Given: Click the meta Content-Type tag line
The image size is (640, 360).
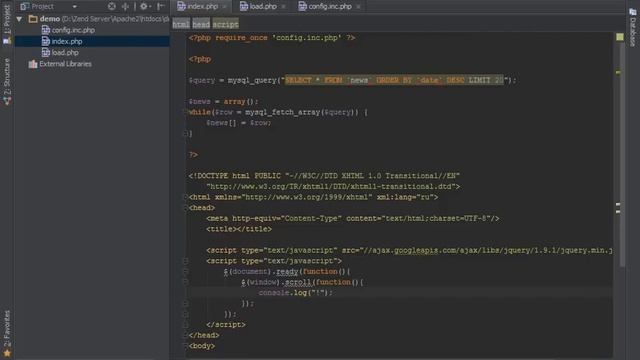Looking at the screenshot, I should (x=353, y=218).
